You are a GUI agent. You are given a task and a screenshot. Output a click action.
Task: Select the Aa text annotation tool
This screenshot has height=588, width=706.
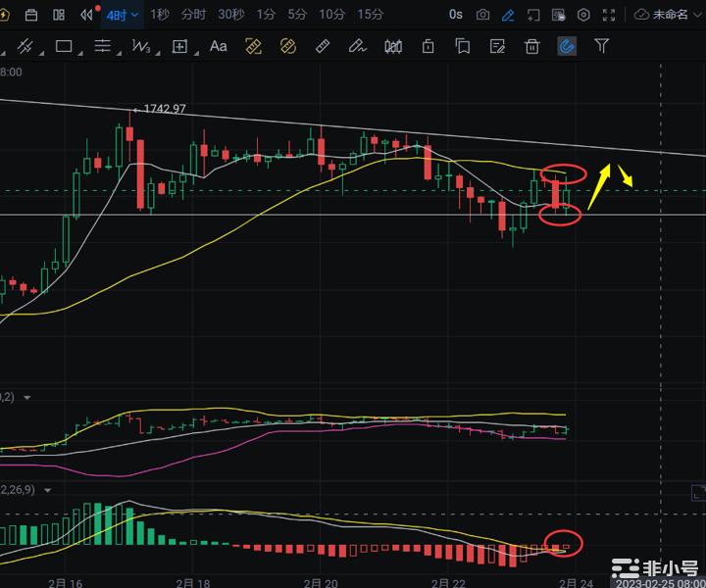(x=219, y=46)
